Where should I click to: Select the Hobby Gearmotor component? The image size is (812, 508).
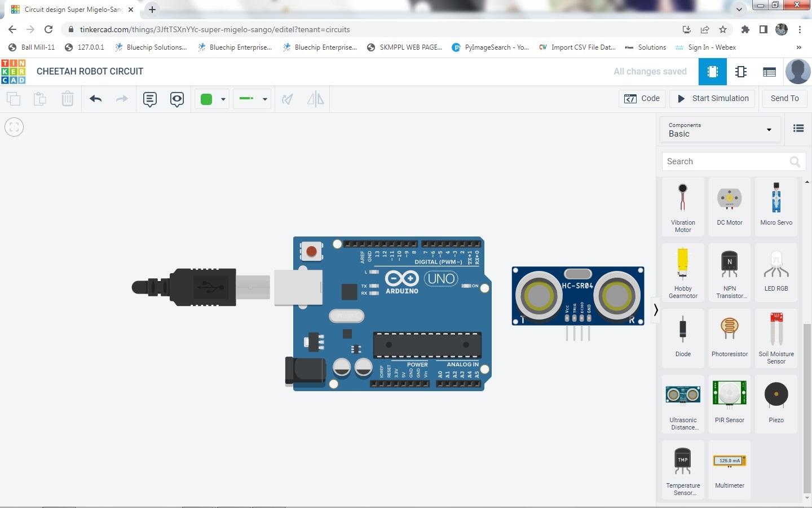(683, 273)
